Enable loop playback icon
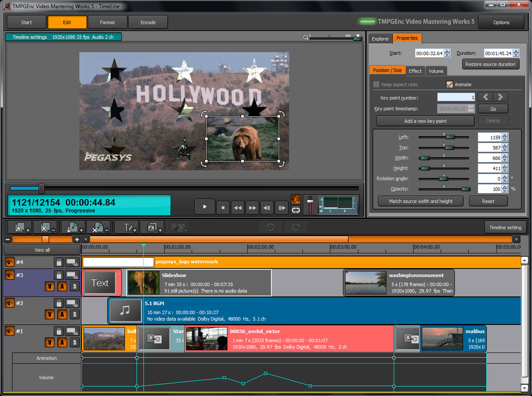 coord(296,209)
